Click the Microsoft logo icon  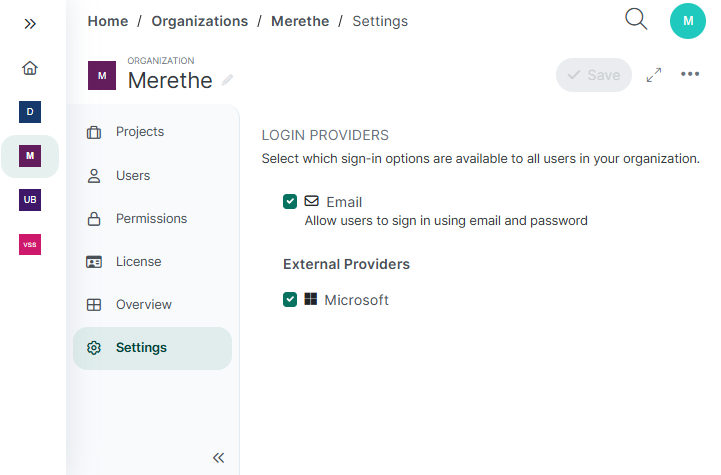[311, 299]
